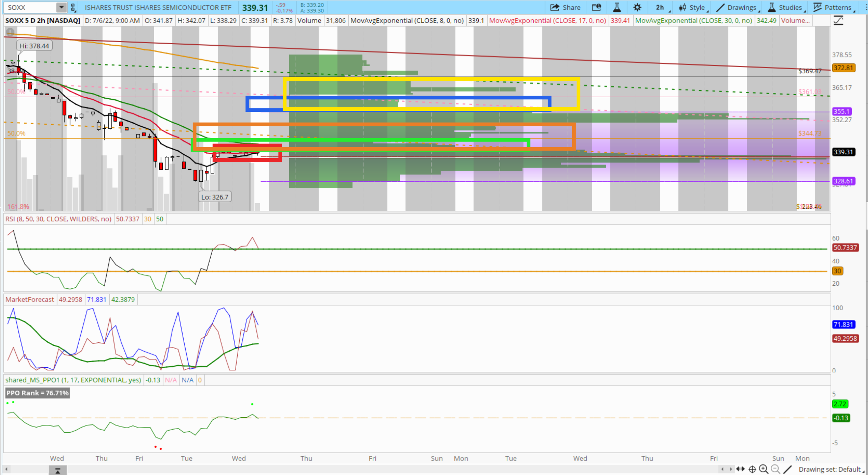Open the Patterns menu
Viewport: 868px width, 475px height.
tap(833, 7)
